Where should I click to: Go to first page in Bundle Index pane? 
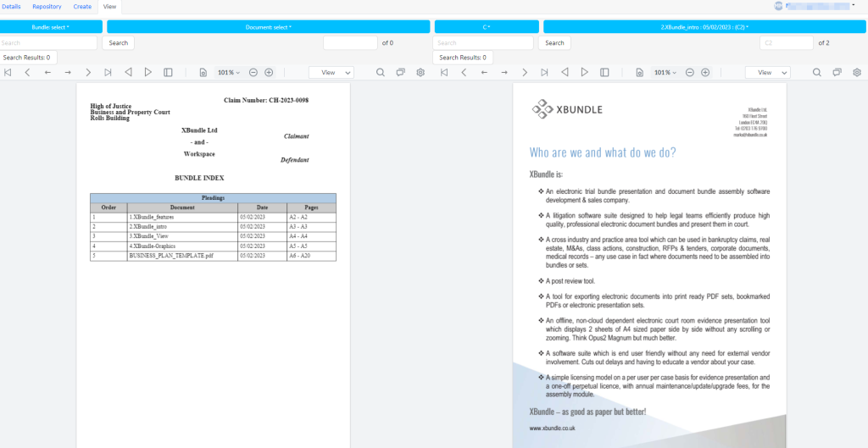coord(7,73)
